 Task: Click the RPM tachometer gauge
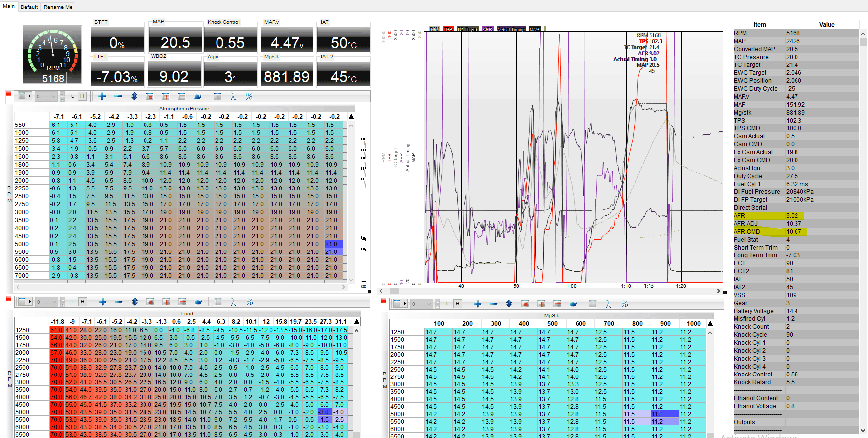pos(53,55)
